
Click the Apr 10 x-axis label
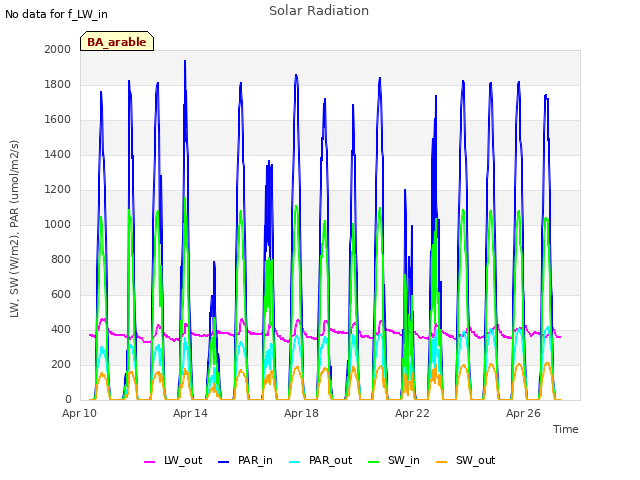click(x=79, y=413)
